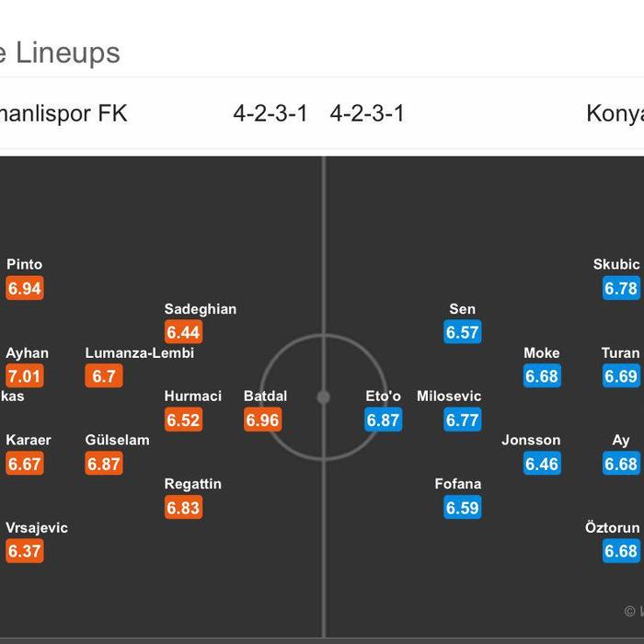Click the Öztorun player name

[613, 527]
